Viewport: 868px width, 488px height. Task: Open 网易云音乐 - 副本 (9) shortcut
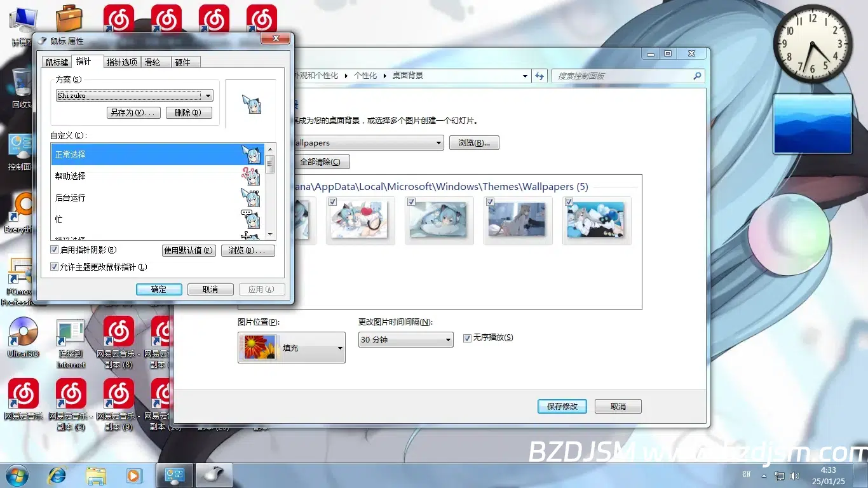(118, 405)
